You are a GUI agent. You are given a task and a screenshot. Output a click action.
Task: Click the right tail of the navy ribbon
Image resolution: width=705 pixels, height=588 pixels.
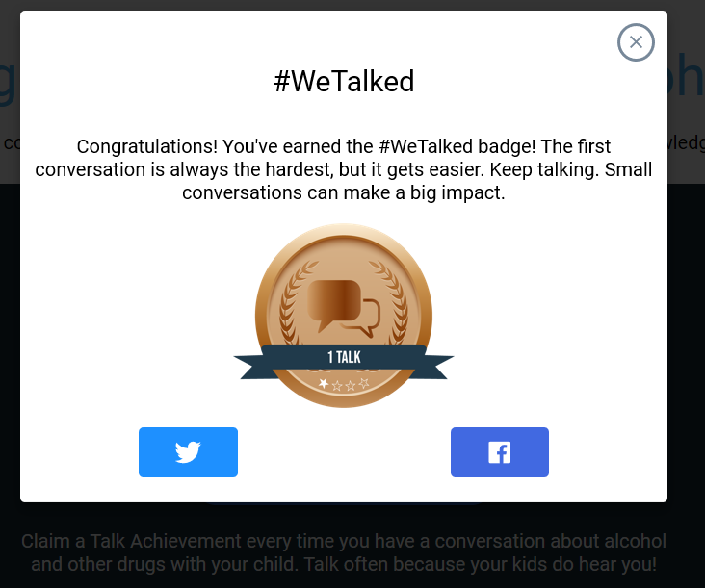(x=439, y=366)
